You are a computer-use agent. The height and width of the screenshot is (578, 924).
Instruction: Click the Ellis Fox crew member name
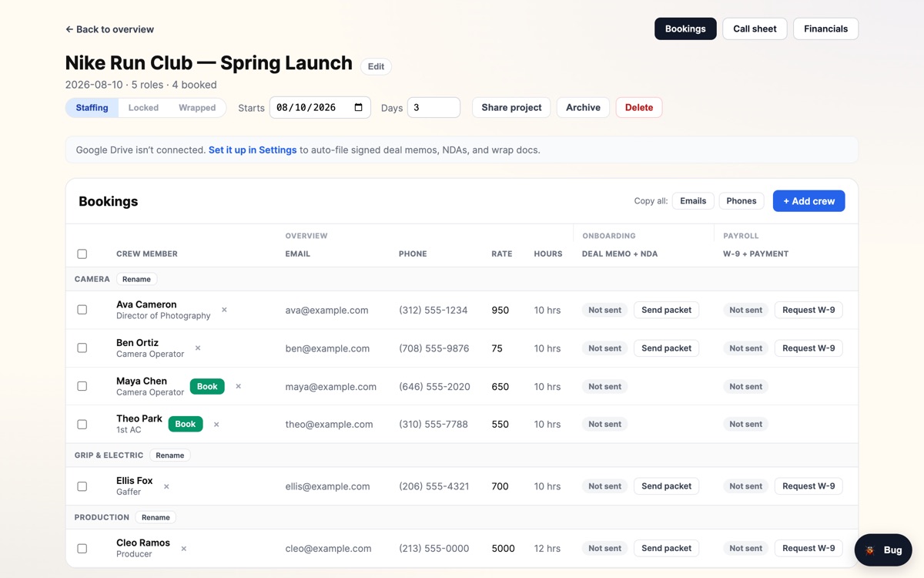tap(135, 480)
